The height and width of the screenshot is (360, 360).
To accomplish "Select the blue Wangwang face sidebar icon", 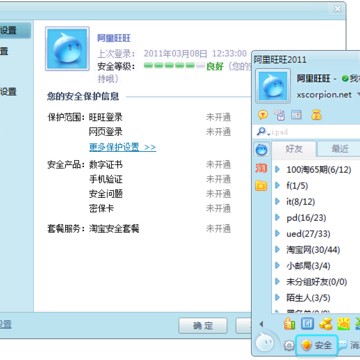I will tap(261, 150).
